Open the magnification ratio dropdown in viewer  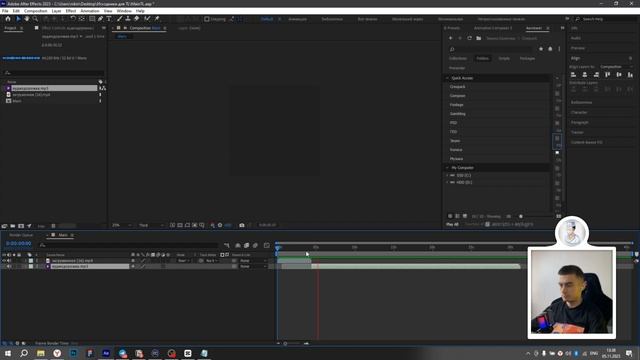(x=122, y=225)
